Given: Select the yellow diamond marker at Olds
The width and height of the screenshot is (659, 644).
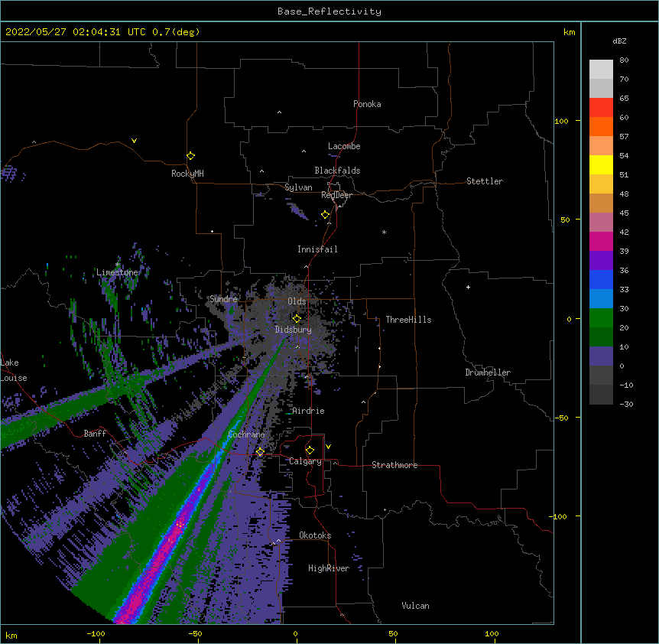Looking at the screenshot, I should [x=297, y=319].
